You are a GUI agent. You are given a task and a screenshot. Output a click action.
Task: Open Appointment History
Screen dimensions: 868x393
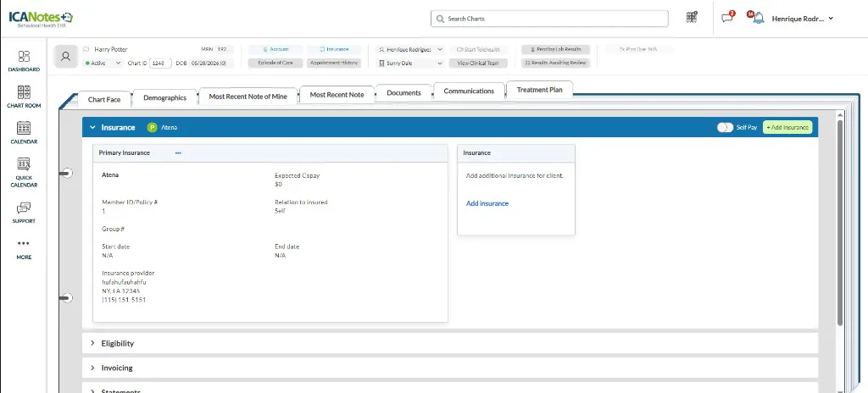click(x=334, y=64)
